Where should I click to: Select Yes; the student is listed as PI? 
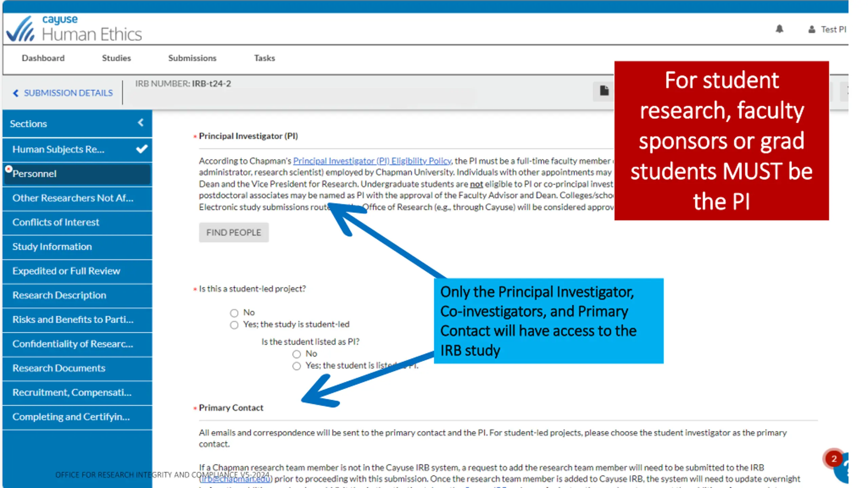tap(296, 366)
